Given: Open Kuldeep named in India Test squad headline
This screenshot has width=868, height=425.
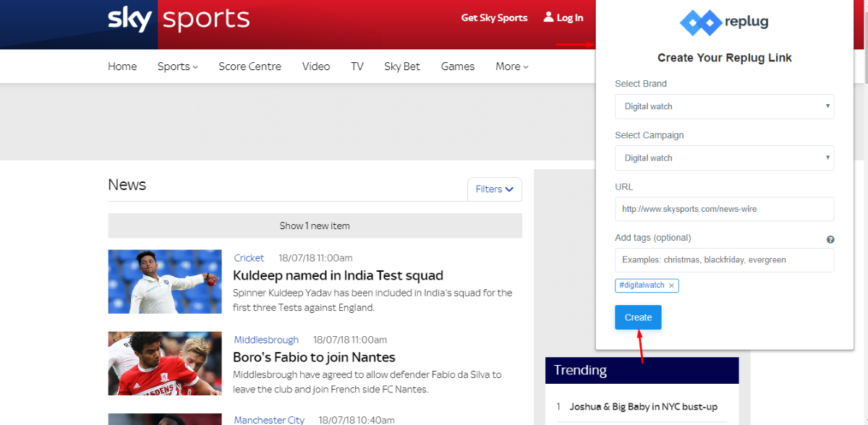Looking at the screenshot, I should (x=338, y=275).
